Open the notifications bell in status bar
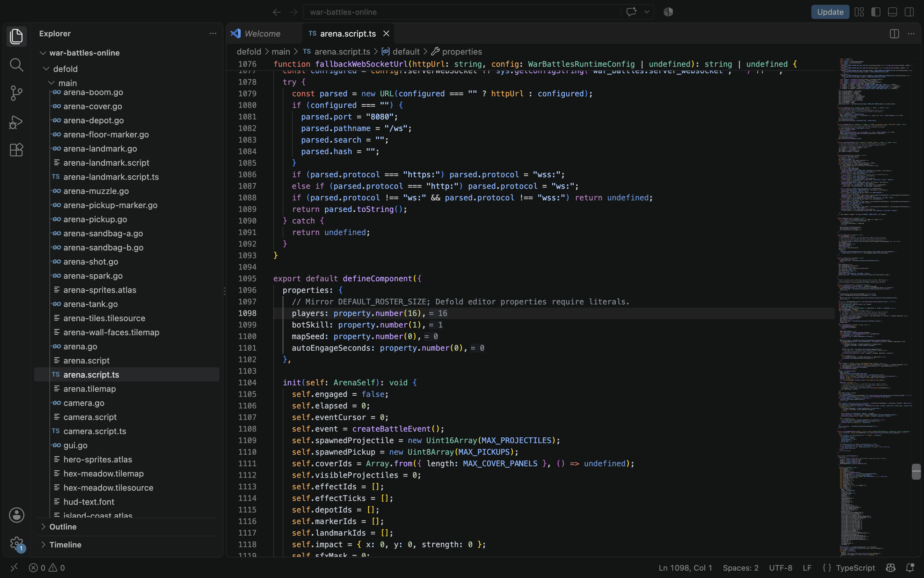Screen dimensions: 924x578 click(910, 568)
